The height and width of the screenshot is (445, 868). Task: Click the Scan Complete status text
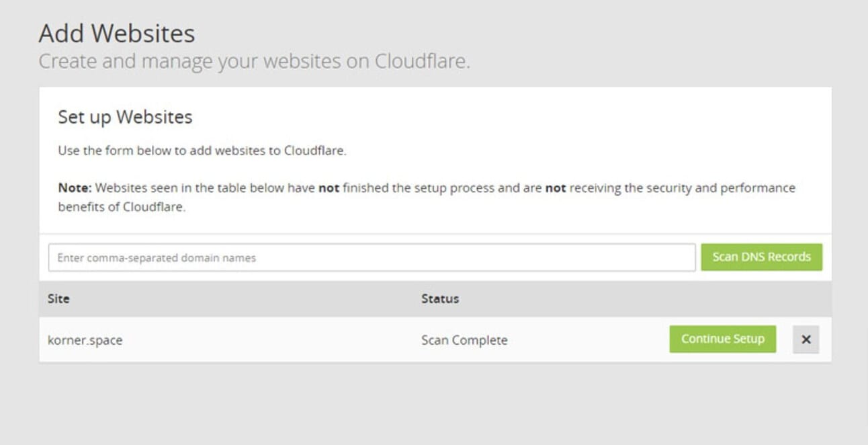pos(464,340)
